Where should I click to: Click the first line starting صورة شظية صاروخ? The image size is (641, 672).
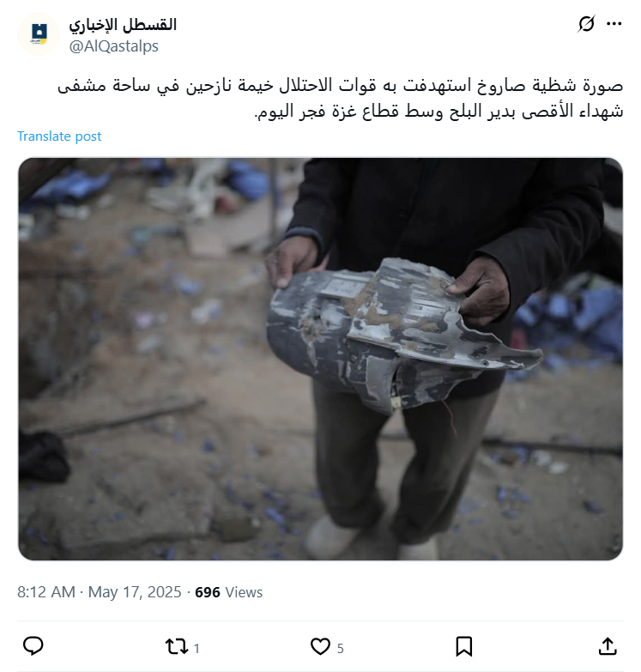pyautogui.click(x=340, y=86)
